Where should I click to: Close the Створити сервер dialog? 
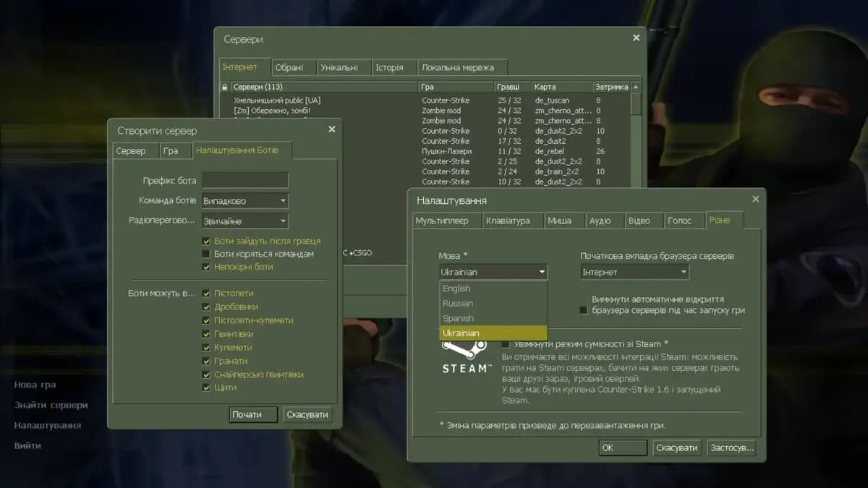(x=332, y=129)
